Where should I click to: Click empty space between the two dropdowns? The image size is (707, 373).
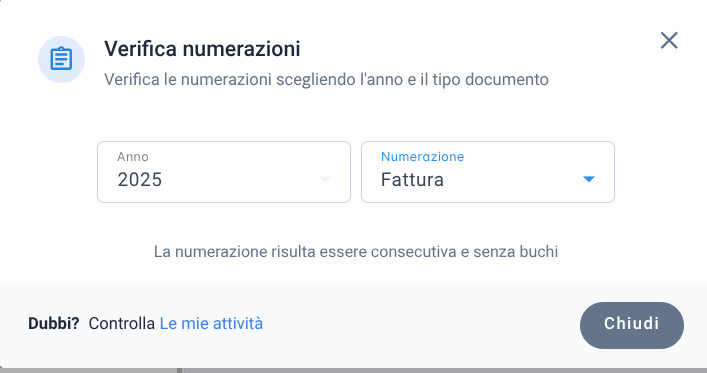(356, 172)
